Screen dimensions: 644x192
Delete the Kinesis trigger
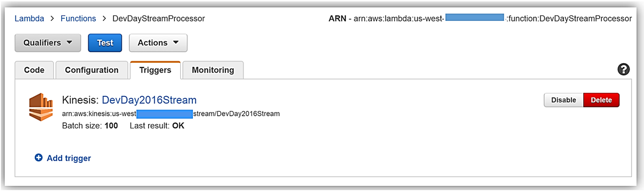click(601, 100)
